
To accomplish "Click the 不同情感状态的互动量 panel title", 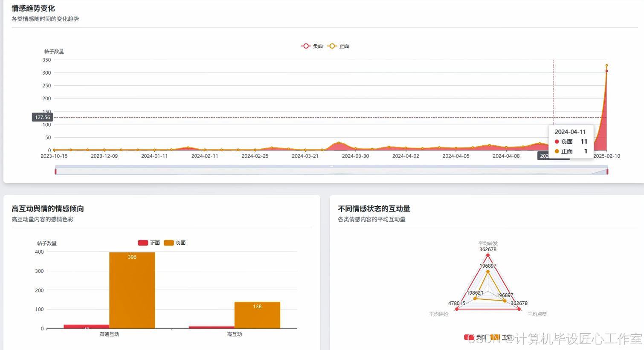I will click(374, 208).
